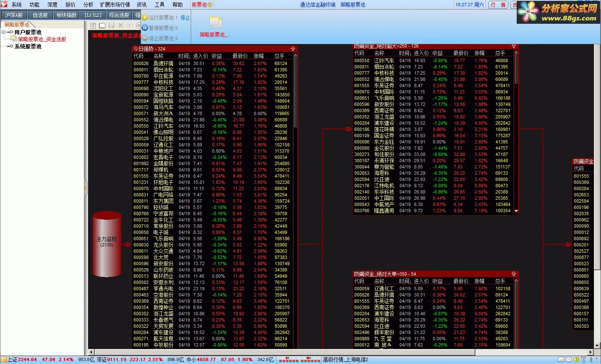
Task: Click the 高级行情_上海电信2 server status
Action: 346,359
